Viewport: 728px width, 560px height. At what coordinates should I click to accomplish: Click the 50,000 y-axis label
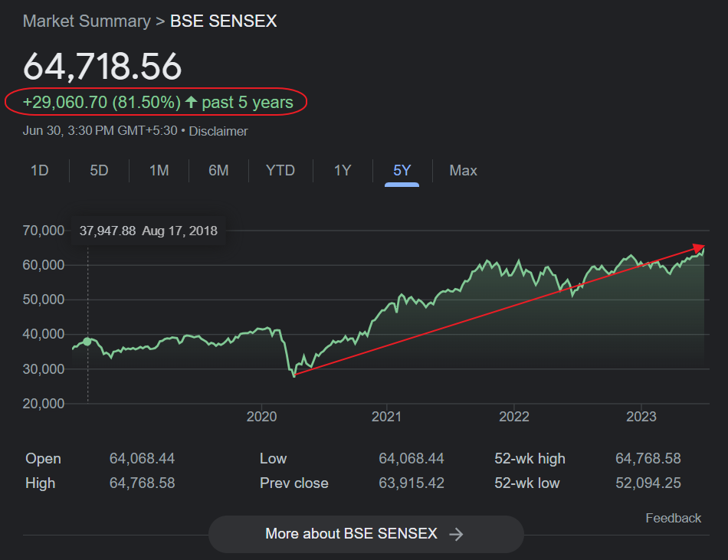point(44,300)
